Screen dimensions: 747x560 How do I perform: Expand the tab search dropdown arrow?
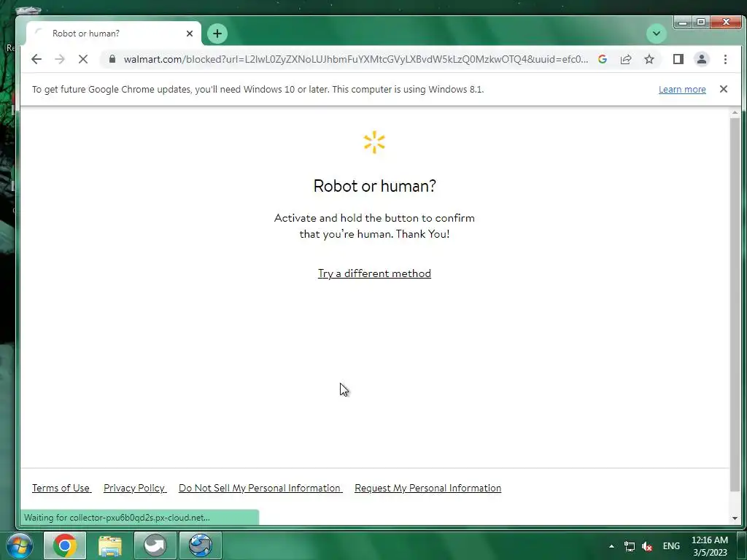pos(656,34)
